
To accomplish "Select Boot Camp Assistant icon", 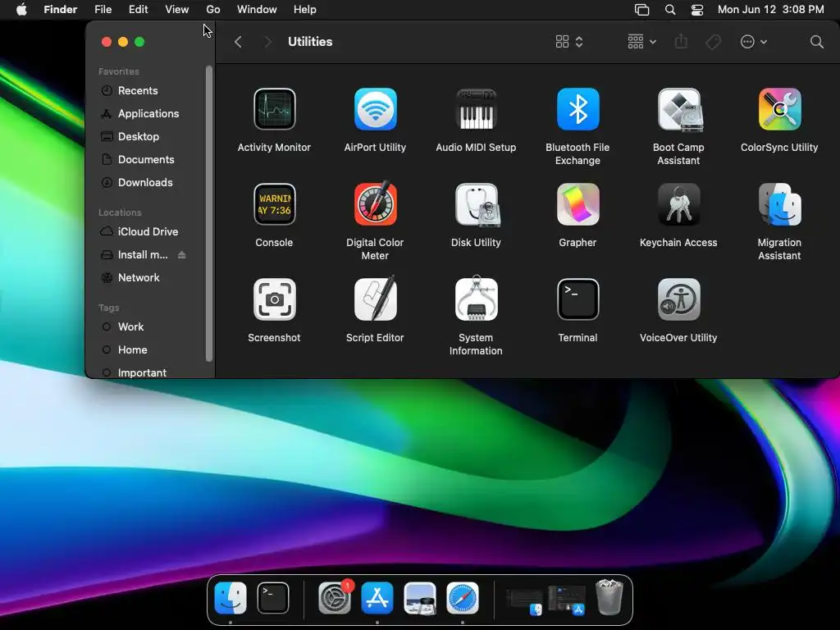I will tap(678, 109).
